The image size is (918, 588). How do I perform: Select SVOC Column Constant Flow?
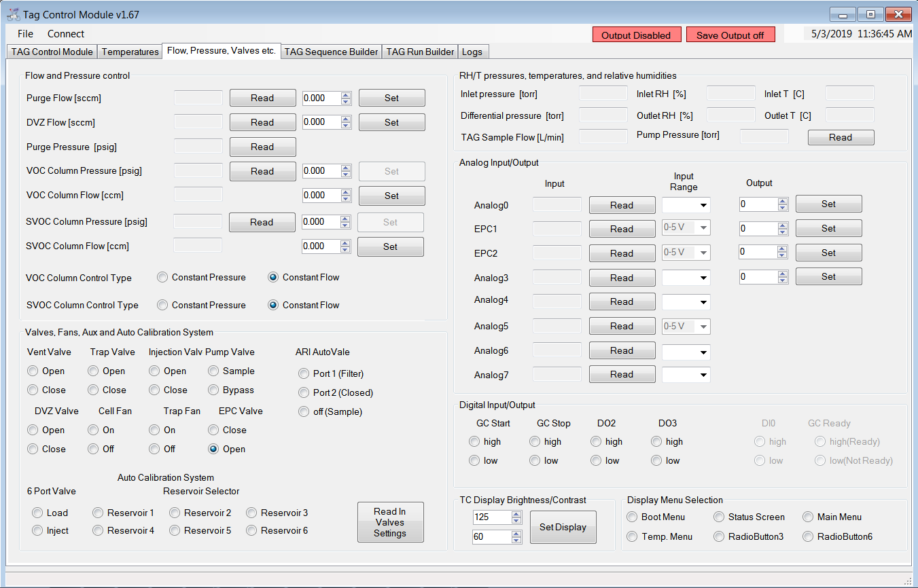pos(304,305)
